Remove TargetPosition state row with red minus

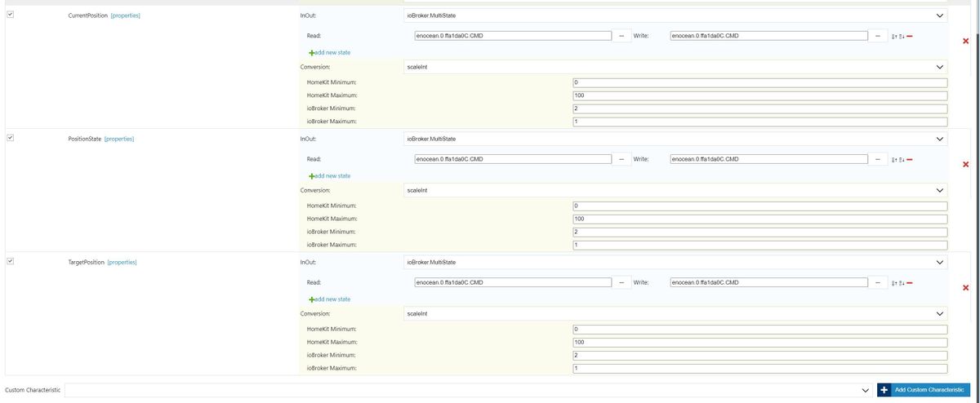coord(909,282)
